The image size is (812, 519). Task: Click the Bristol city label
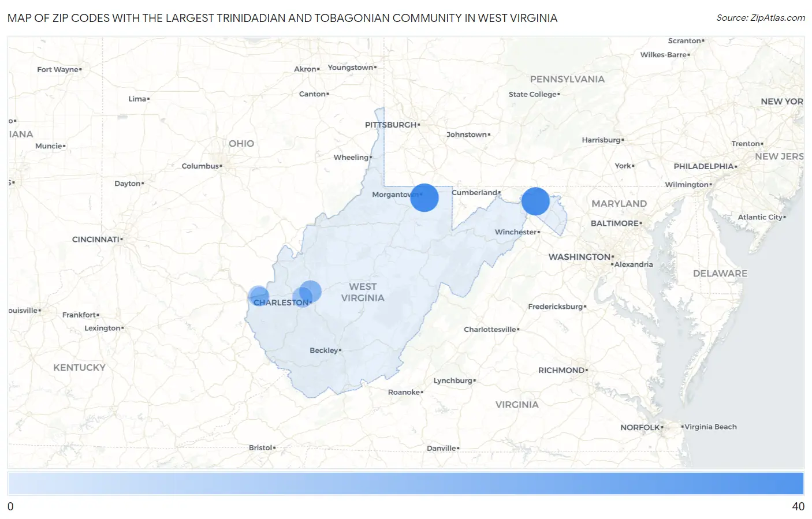pyautogui.click(x=260, y=448)
